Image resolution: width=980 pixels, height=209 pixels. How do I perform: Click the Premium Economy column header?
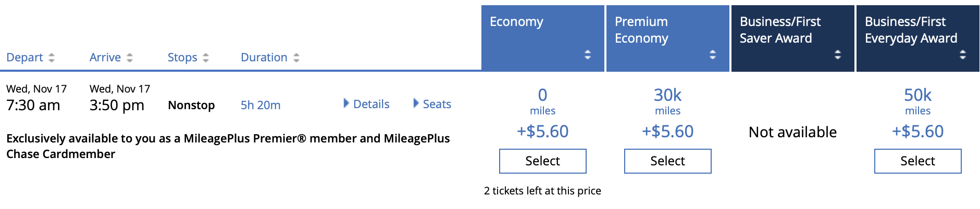(641, 30)
